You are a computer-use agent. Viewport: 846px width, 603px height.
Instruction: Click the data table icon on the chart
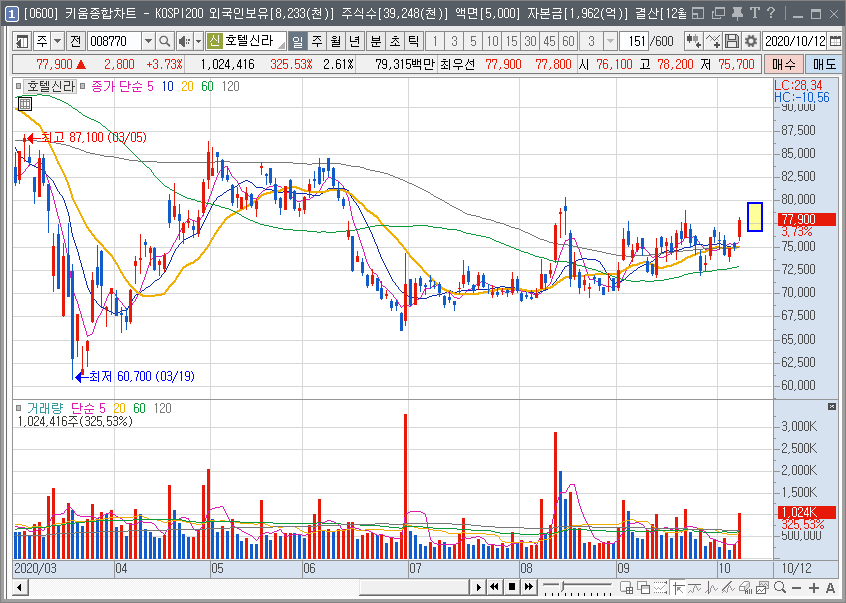pos(25,104)
